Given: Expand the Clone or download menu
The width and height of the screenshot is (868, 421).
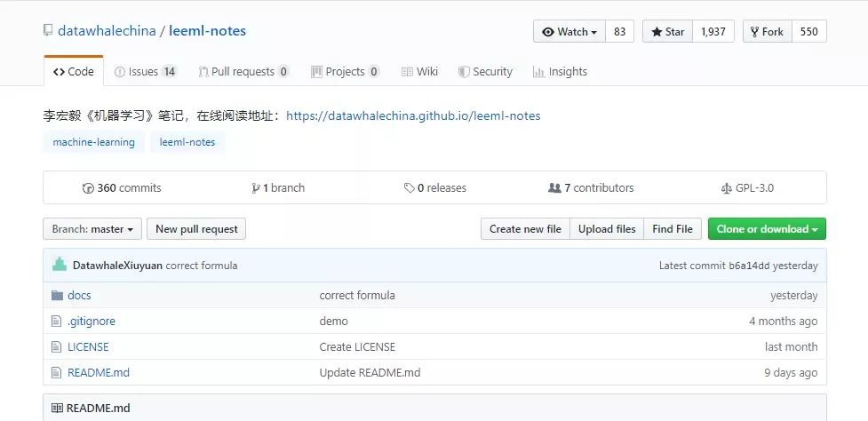Looking at the screenshot, I should [x=767, y=229].
